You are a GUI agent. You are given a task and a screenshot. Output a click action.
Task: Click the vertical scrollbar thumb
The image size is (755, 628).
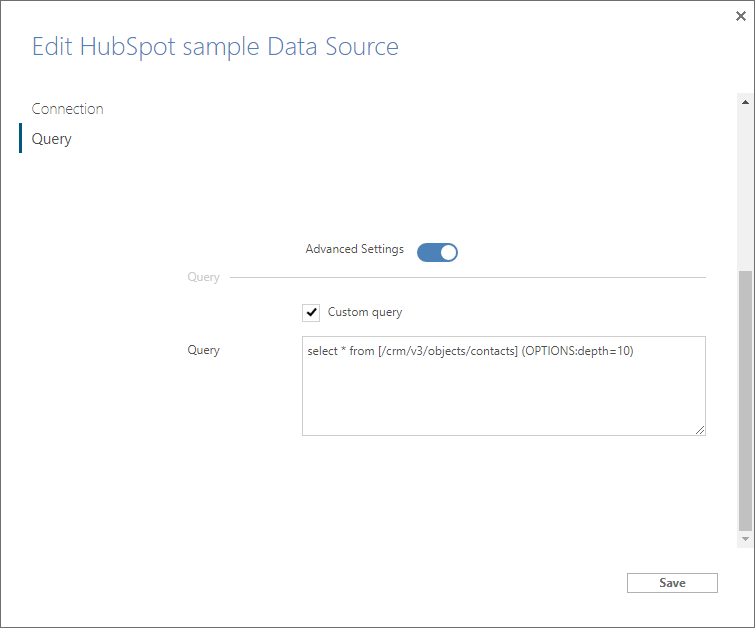[x=745, y=400]
